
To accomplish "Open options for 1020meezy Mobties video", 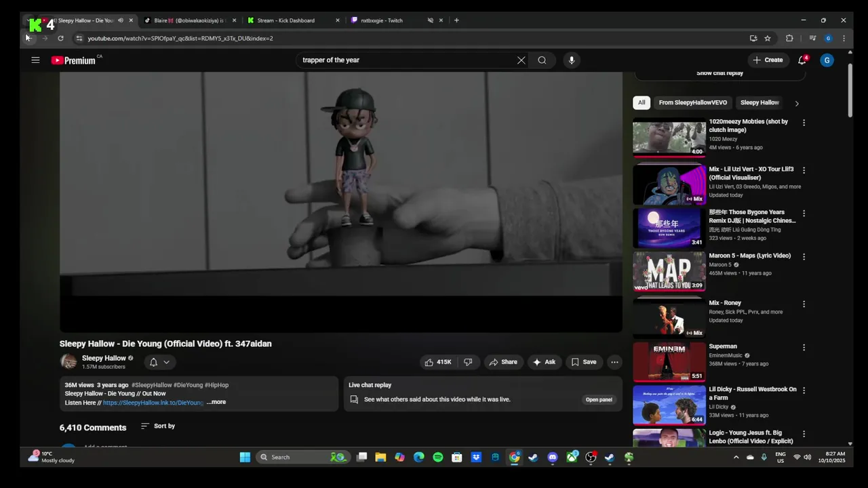I will pos(804,123).
